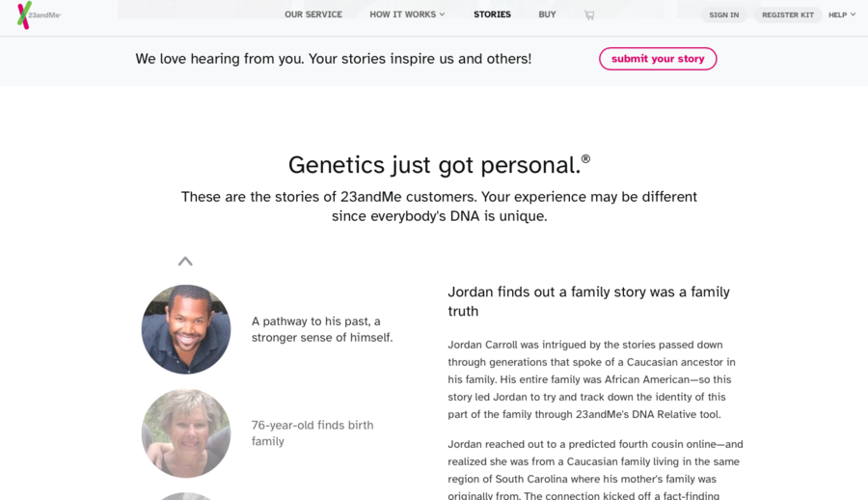
Task: Select '76-year-old finds birth family' story
Action: 312,433
